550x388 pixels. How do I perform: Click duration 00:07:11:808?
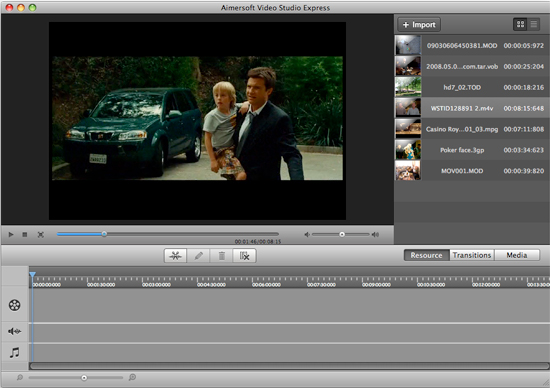(x=524, y=129)
